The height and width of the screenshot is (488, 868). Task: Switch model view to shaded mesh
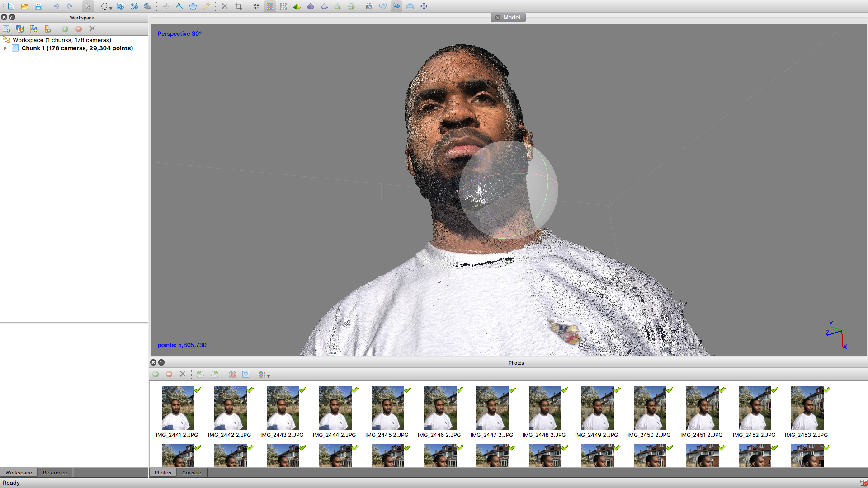point(297,6)
